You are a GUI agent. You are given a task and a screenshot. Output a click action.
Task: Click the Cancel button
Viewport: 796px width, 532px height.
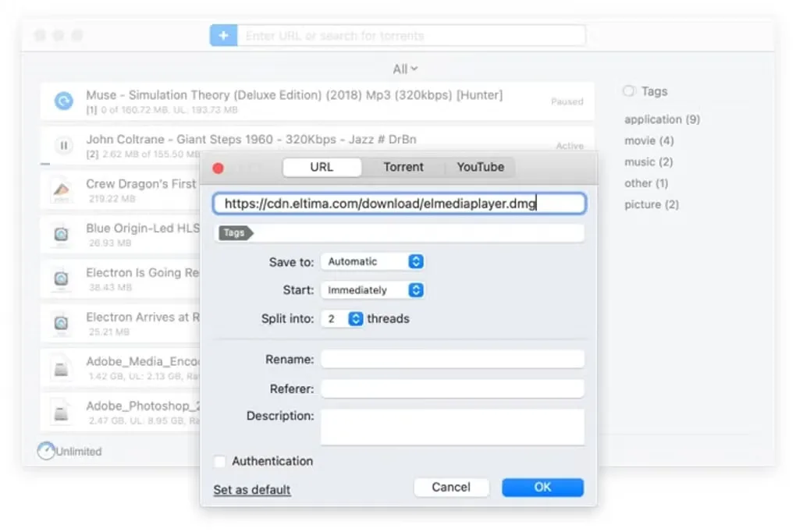(x=451, y=488)
